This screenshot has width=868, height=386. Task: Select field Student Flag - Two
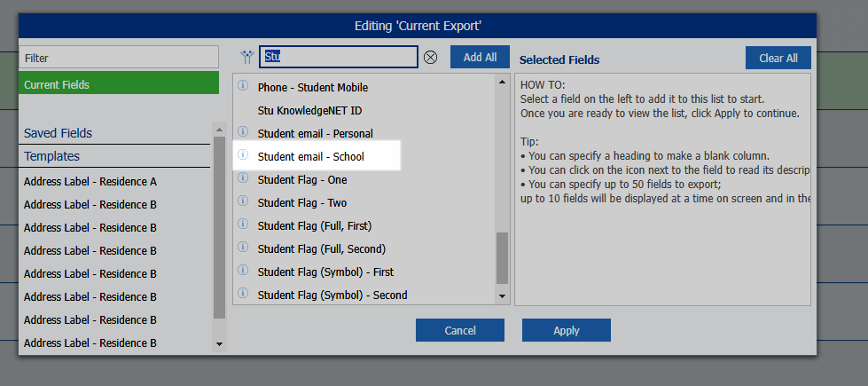302,203
